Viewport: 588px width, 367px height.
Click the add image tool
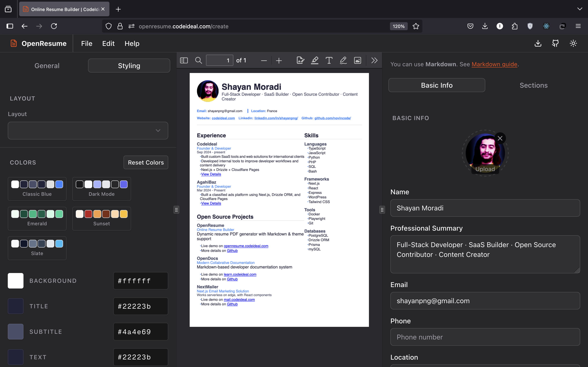point(357,60)
